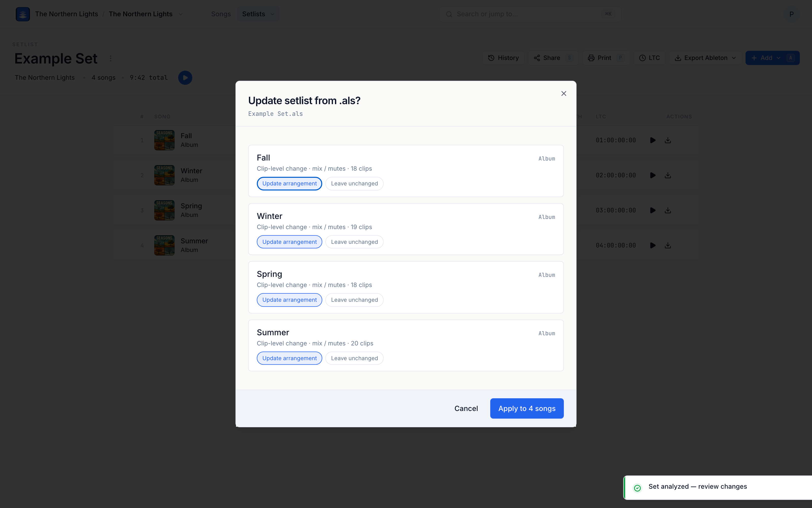Screen dimensions: 812x508
Task: Play the entire setlist
Action: point(185,78)
